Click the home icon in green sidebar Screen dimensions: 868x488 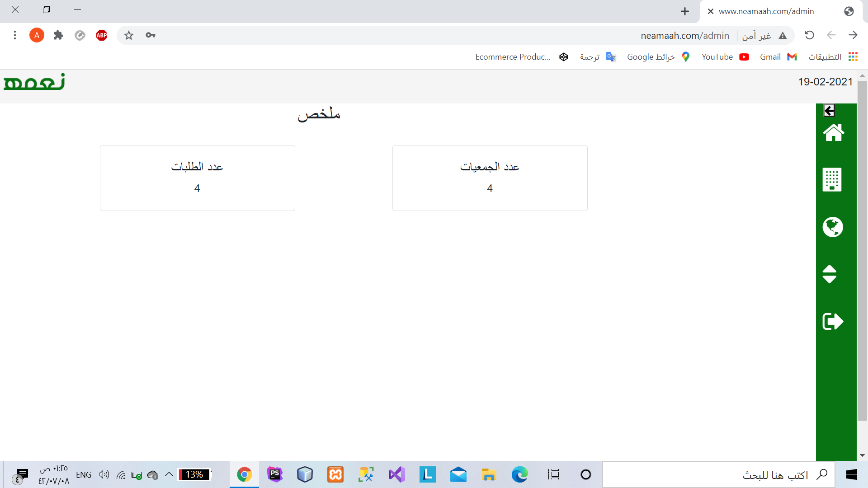pos(833,133)
